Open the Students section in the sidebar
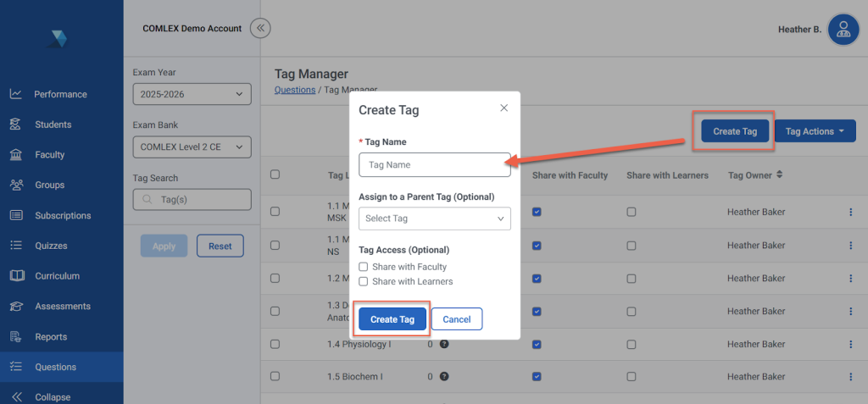Screen dimensions: 868x404 click(53, 125)
